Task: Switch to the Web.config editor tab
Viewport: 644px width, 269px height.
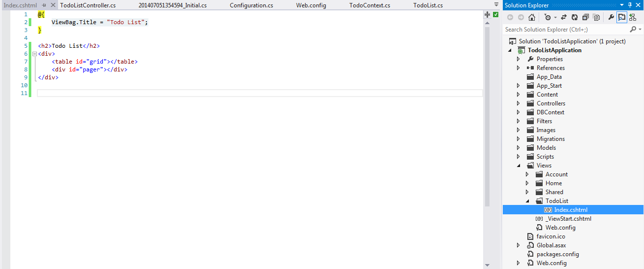Action: pyautogui.click(x=311, y=5)
